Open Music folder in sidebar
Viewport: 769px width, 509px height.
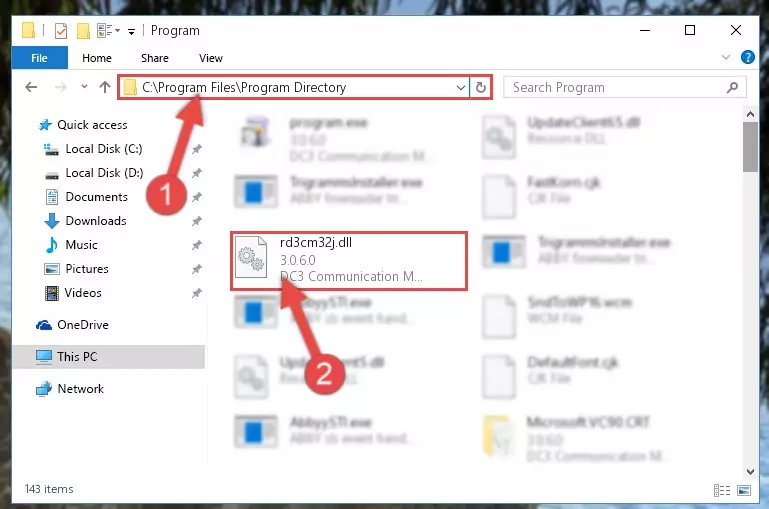pyautogui.click(x=81, y=245)
